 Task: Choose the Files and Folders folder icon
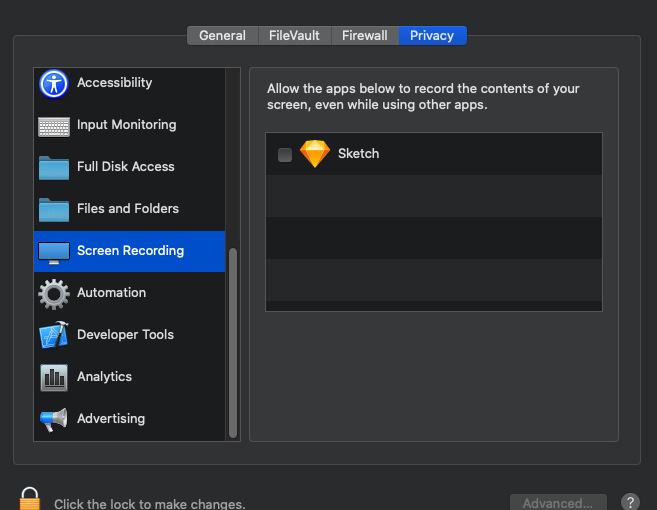[x=54, y=210]
